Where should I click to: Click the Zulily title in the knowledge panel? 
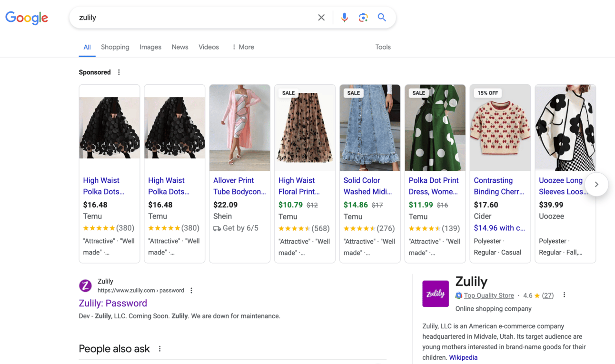pos(471,282)
